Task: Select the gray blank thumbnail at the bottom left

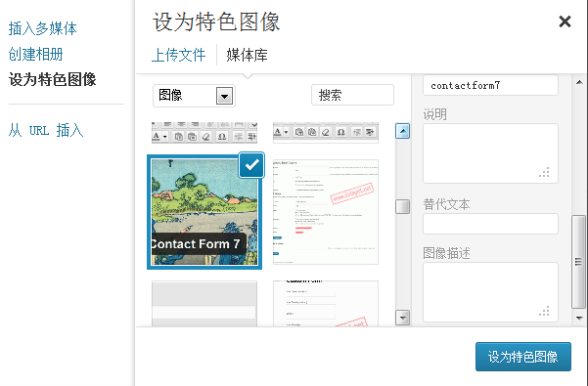Action: coord(204,304)
